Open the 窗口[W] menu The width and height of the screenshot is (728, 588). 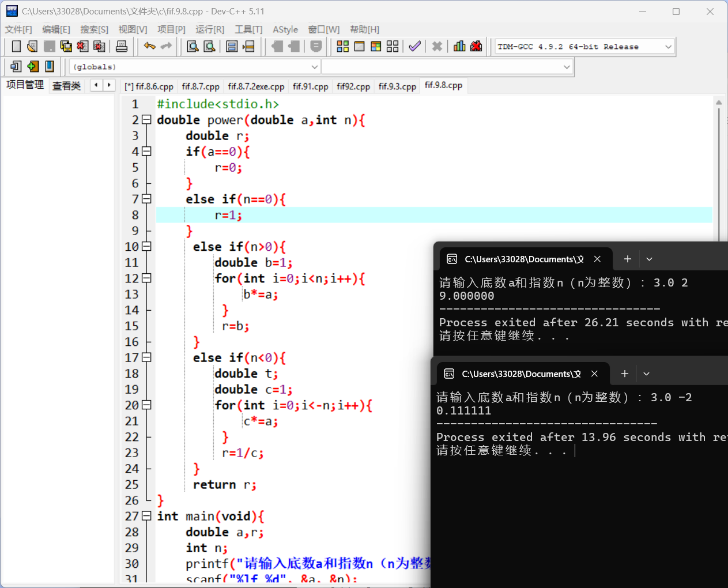click(323, 29)
